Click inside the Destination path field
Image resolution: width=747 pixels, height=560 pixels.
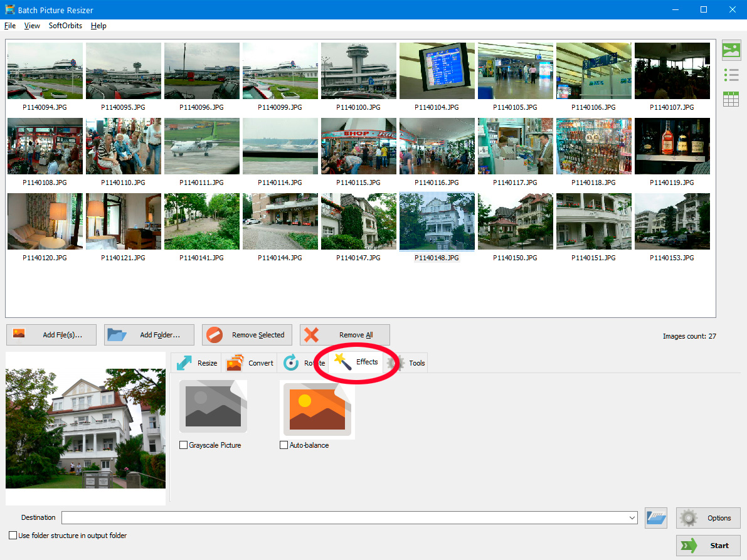(345, 518)
